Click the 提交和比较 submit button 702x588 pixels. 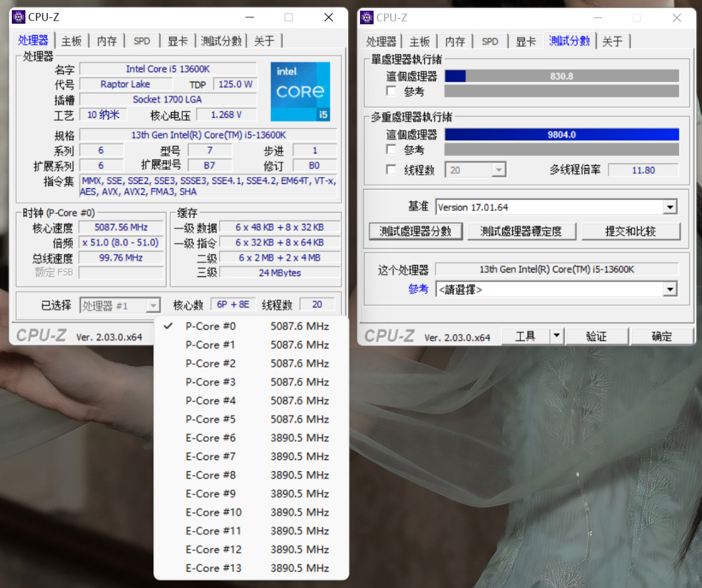tap(631, 231)
